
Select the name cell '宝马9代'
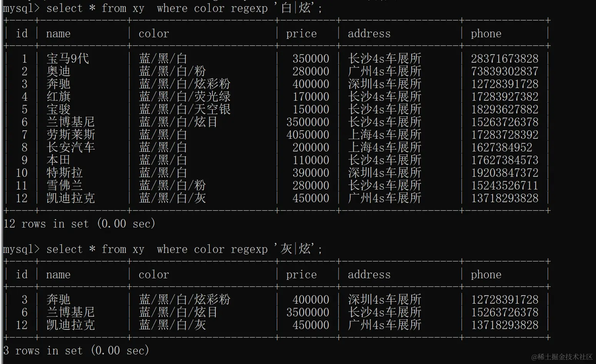[68, 58]
